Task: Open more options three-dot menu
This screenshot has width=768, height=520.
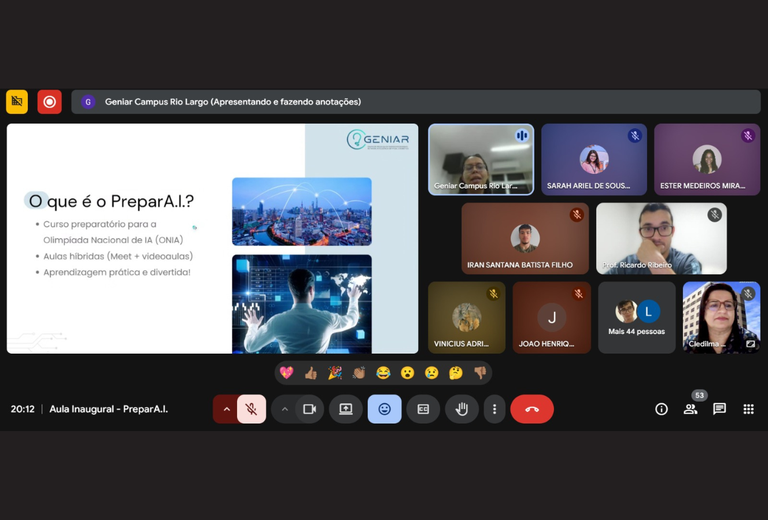Action: [x=494, y=409]
